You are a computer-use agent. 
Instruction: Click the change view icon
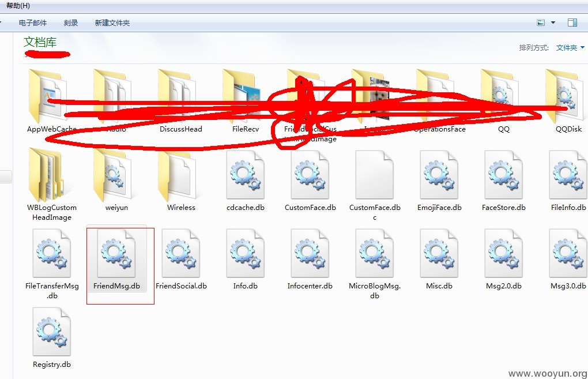tap(541, 22)
